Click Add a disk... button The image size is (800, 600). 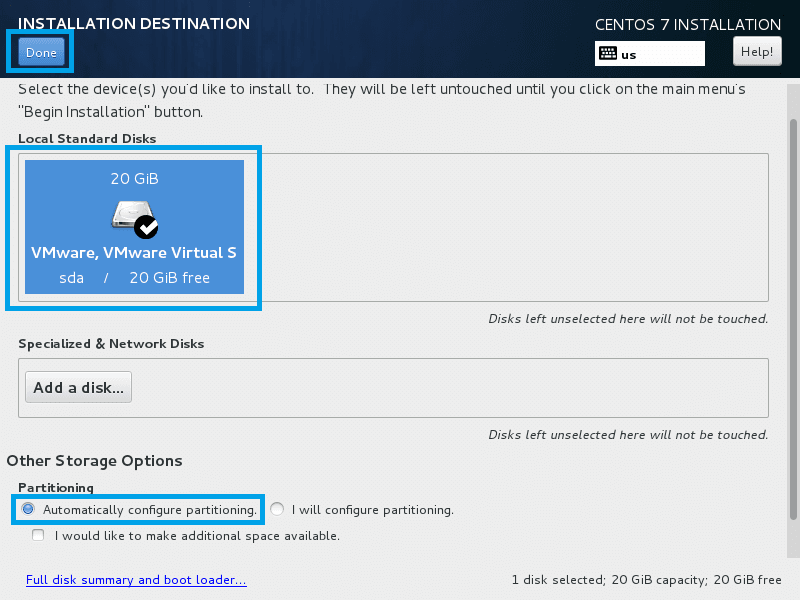[x=79, y=387]
